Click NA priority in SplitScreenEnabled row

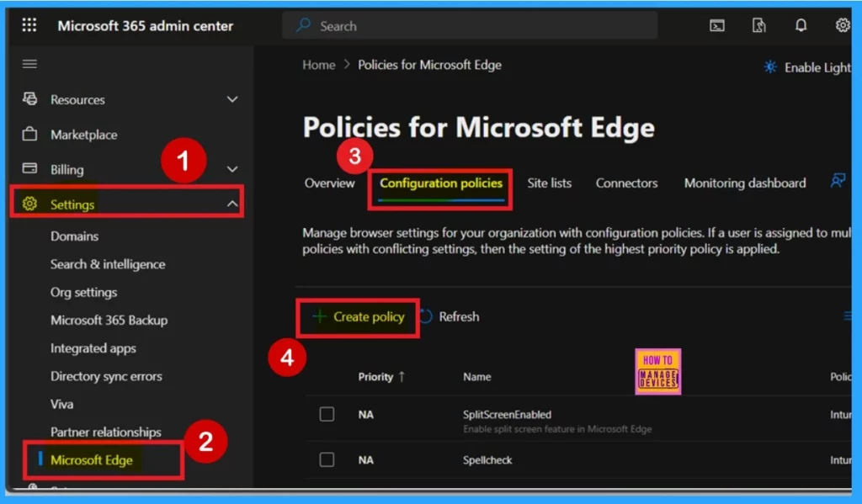coord(365,415)
